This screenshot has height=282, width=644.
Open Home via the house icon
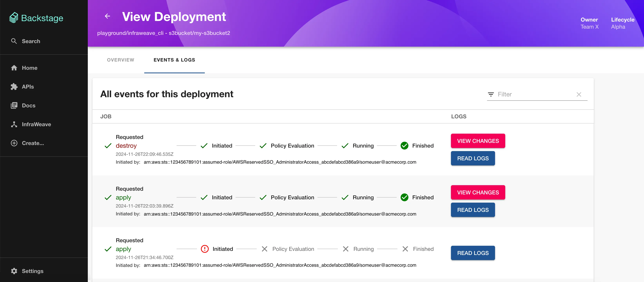14,68
